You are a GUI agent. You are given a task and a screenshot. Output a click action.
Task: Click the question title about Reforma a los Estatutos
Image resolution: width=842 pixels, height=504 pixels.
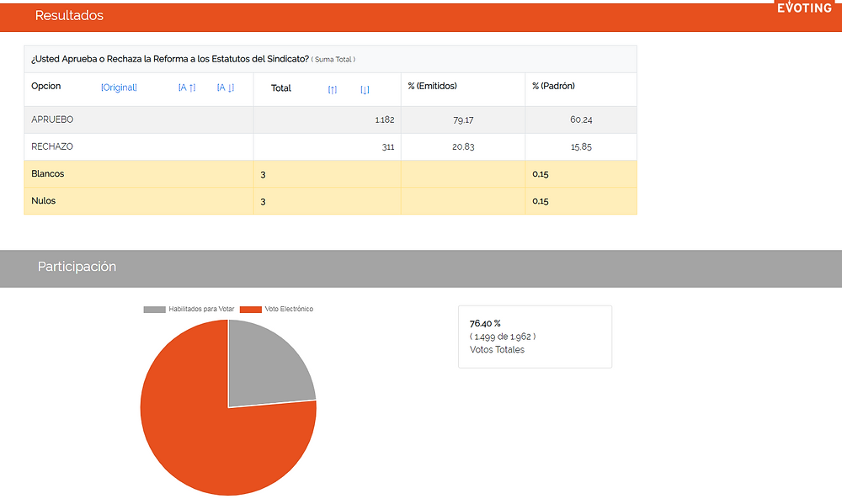tap(170, 59)
